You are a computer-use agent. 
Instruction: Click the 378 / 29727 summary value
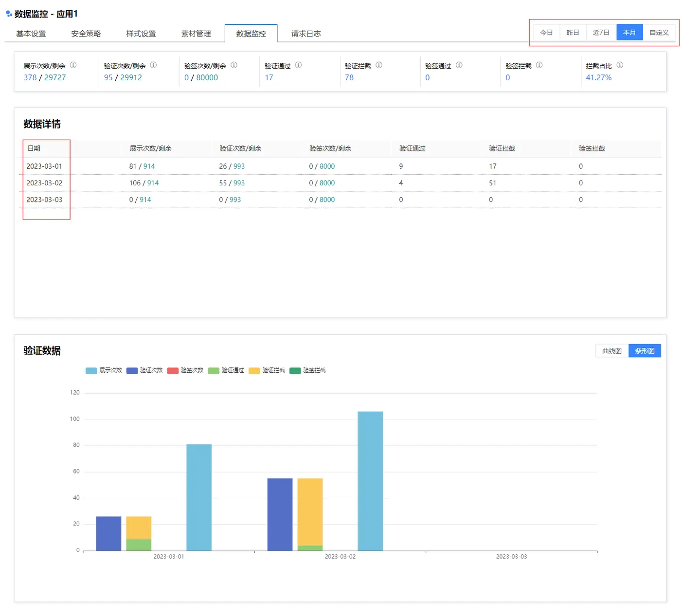(45, 77)
